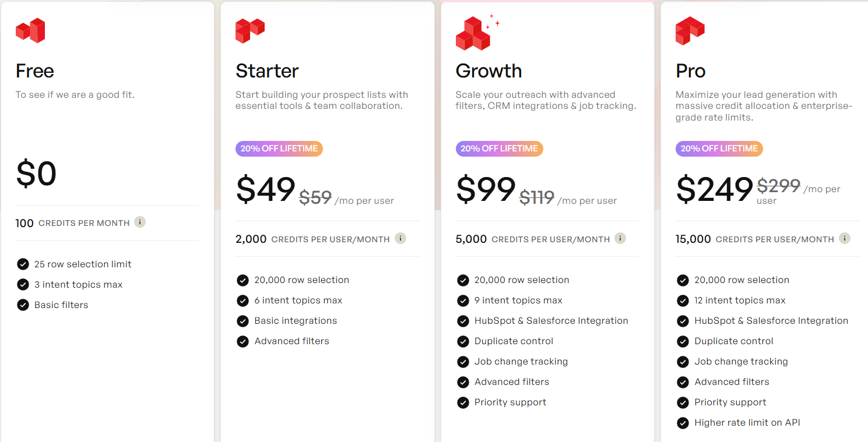Viewport: 868px width, 442px height.
Task: Click the check beside HubSpot & Salesforce Integration on Growth
Action: (462, 320)
